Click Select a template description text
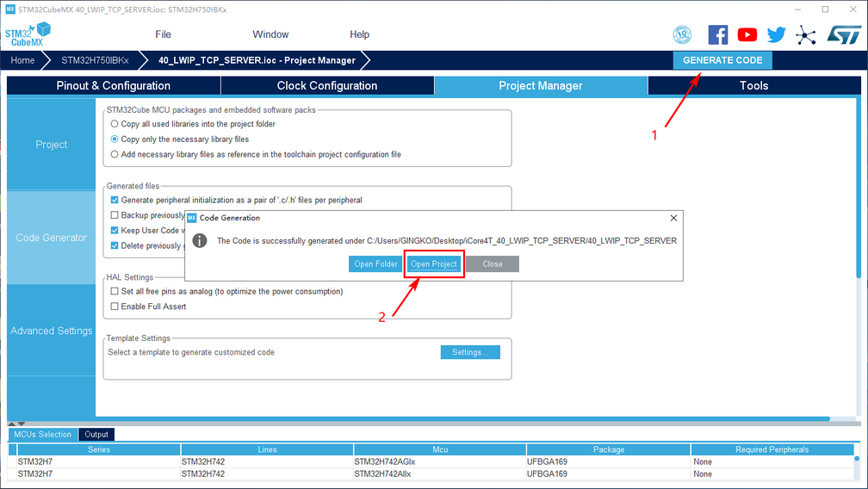Viewport: 868px width, 489px height. [191, 352]
